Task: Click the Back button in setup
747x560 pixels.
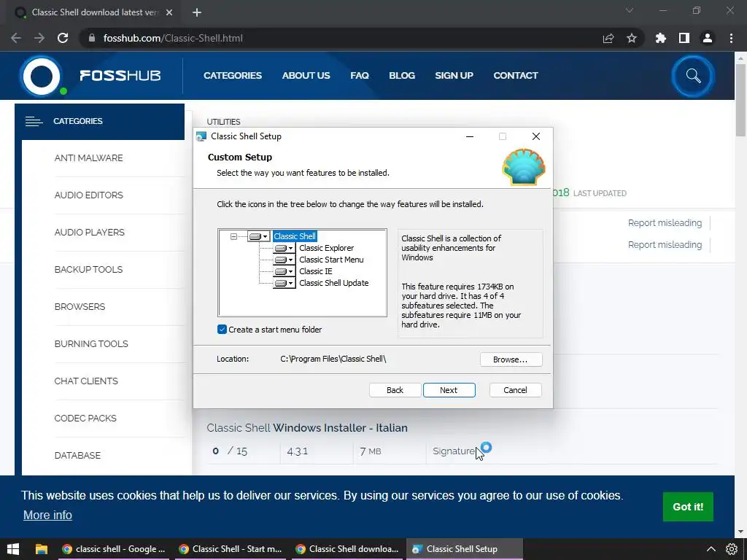Action: click(395, 390)
